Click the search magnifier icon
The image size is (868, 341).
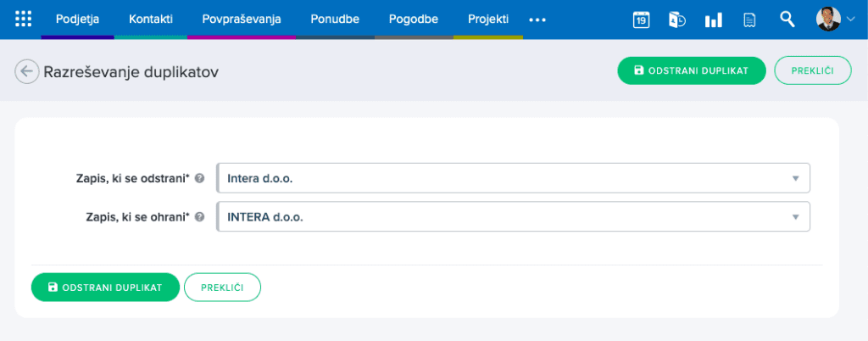coord(787,19)
